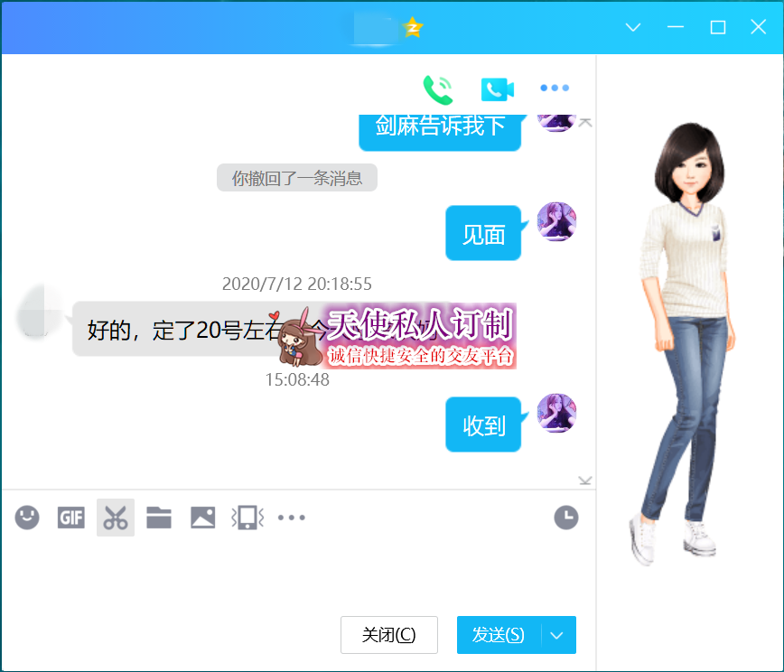Collapse the chat panel with top arrow
Image resolution: width=784 pixels, height=672 pixels.
[x=586, y=120]
